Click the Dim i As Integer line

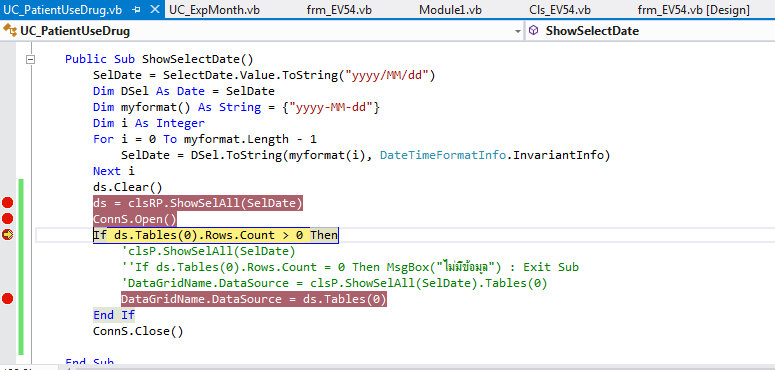149,123
